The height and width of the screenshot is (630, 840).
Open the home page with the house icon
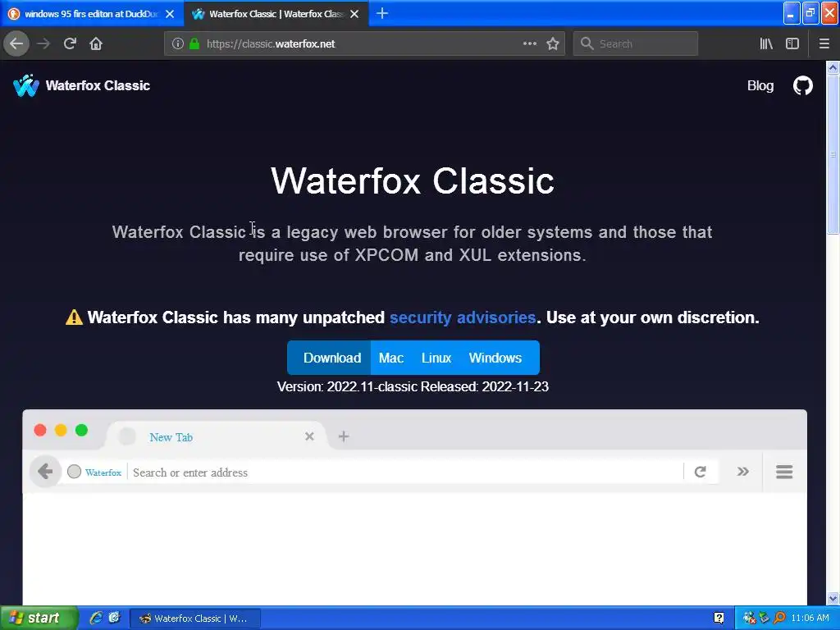coord(96,43)
